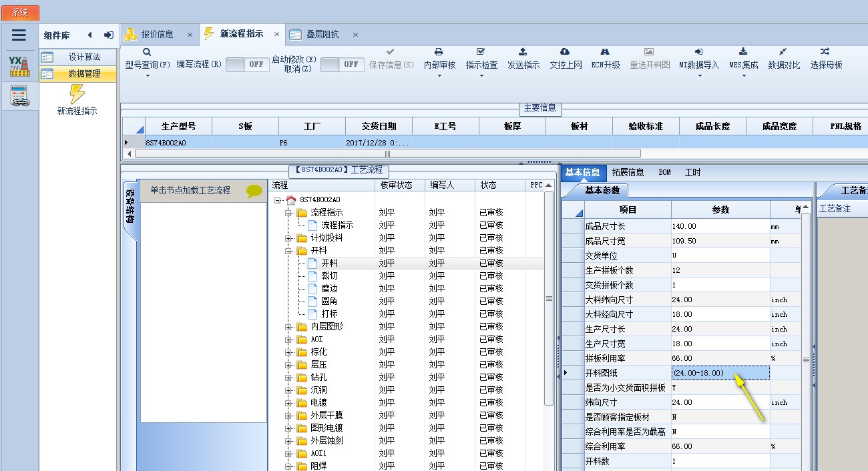Screen dimensions: 868x471
Task: Click 成品尺寸长 value 140.00
Action: pos(720,226)
